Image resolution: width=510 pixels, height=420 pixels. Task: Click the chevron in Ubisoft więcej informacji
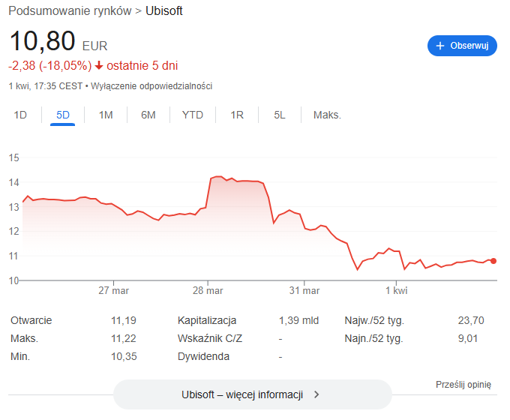point(316,394)
